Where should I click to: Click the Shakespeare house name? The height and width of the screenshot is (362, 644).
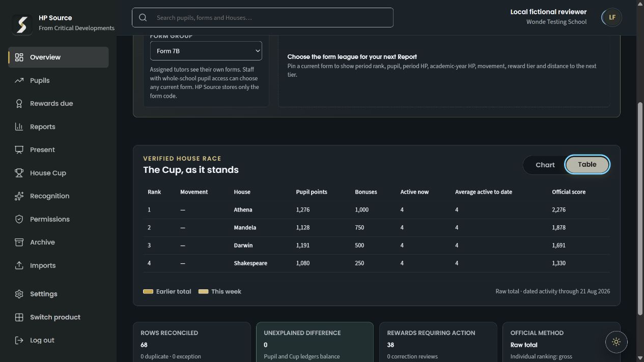(x=250, y=263)
